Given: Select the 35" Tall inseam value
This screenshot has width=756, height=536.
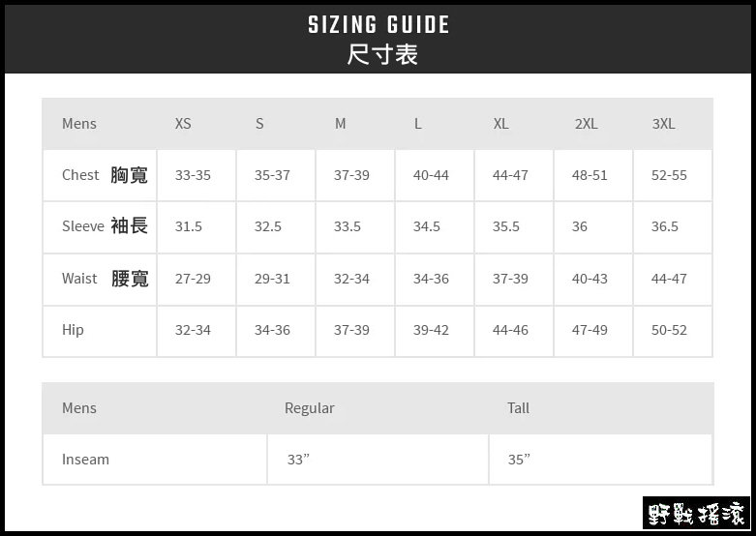Looking at the screenshot, I should click(519, 460).
